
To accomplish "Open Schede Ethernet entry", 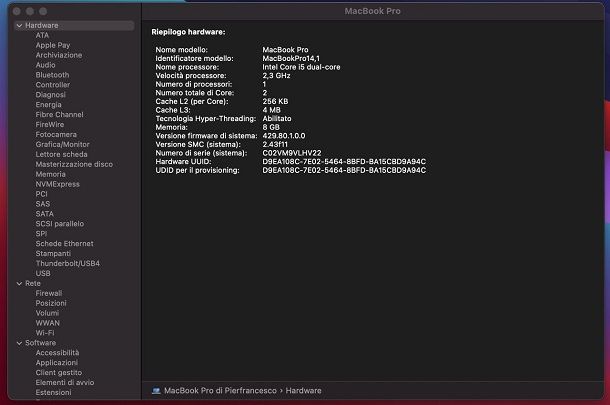I will click(x=65, y=244).
